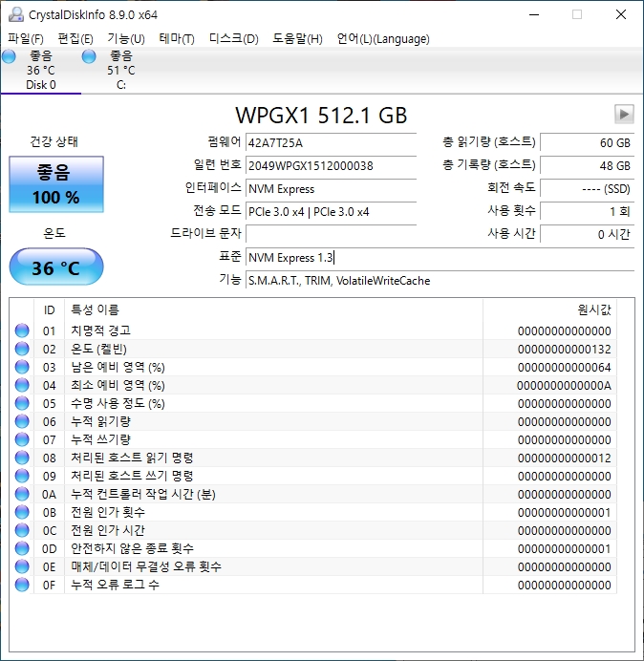This screenshot has height=661, width=644.
Task: Click the serial number field 2049WPGX1512000038
Action: 331,165
